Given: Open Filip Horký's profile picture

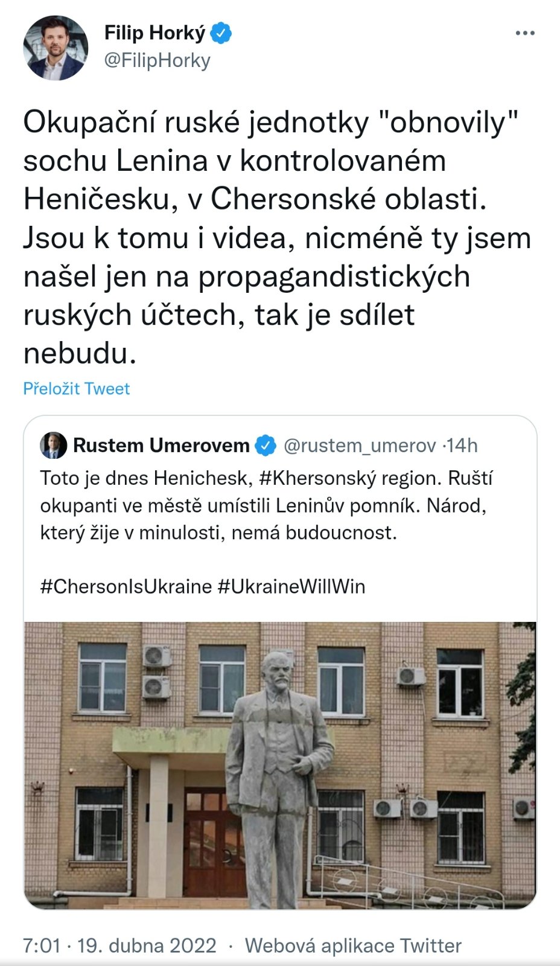Looking at the screenshot, I should coord(56,48).
